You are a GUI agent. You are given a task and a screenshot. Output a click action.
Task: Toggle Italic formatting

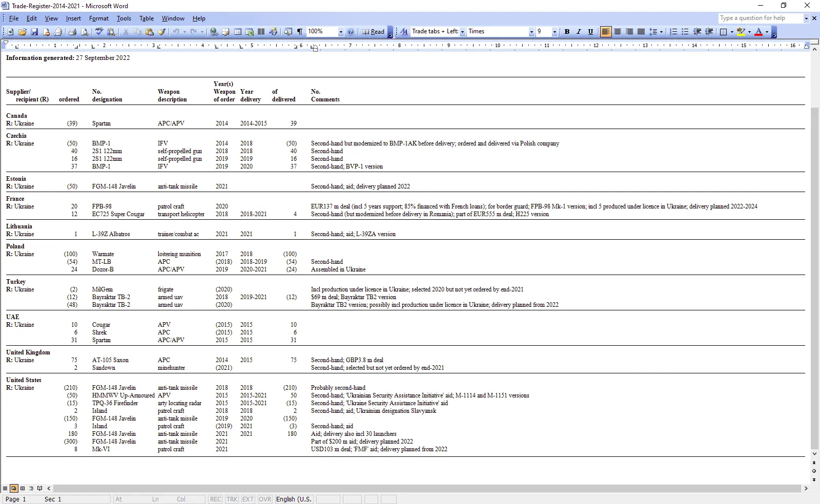pos(579,32)
